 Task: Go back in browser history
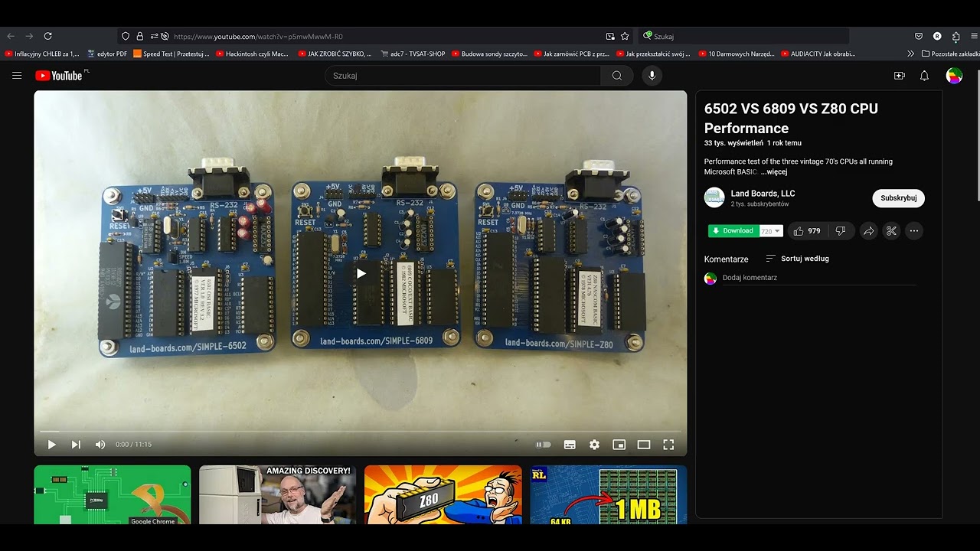pos(11,36)
